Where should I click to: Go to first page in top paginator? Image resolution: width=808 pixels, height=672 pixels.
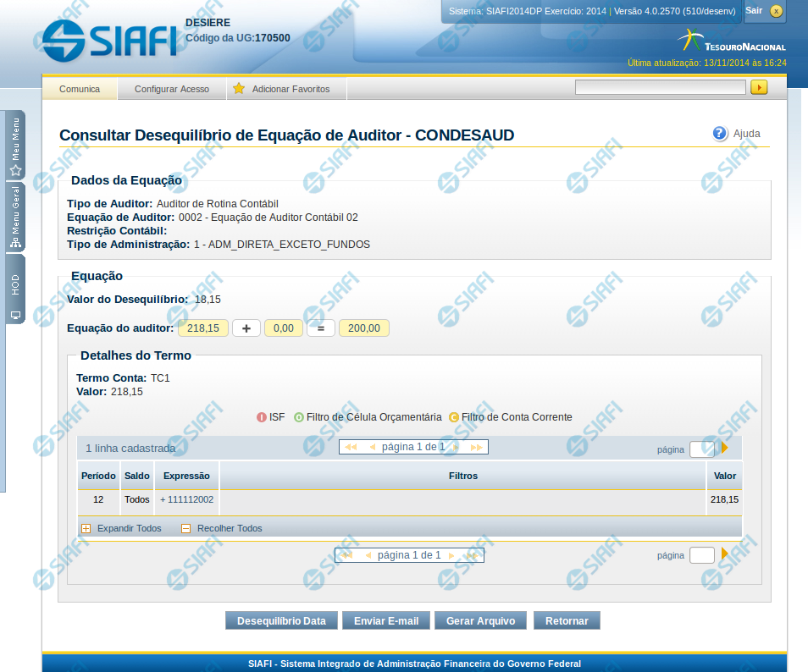click(x=351, y=447)
